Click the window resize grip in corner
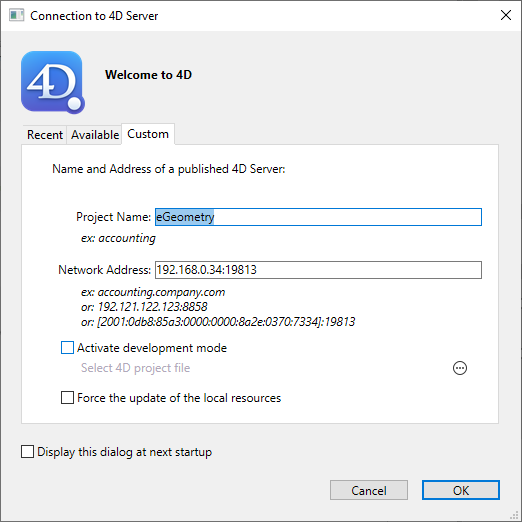This screenshot has width=522, height=522. click(514, 515)
